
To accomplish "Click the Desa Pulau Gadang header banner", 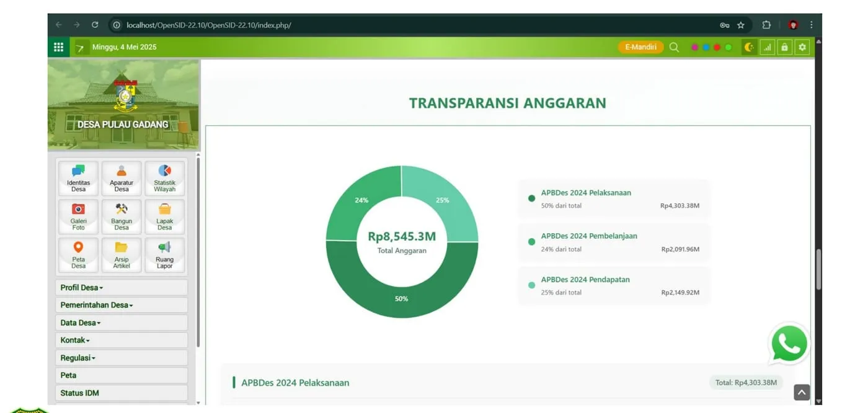I will [x=123, y=105].
